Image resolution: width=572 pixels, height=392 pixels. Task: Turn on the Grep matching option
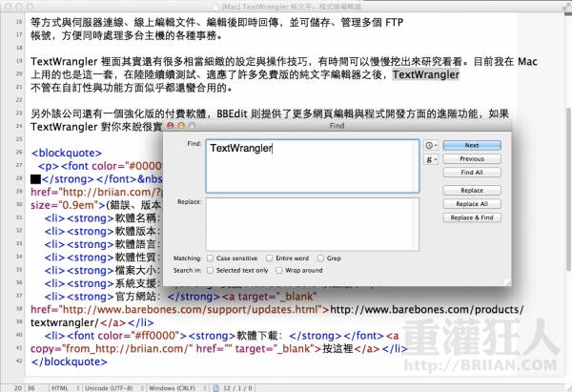320,258
